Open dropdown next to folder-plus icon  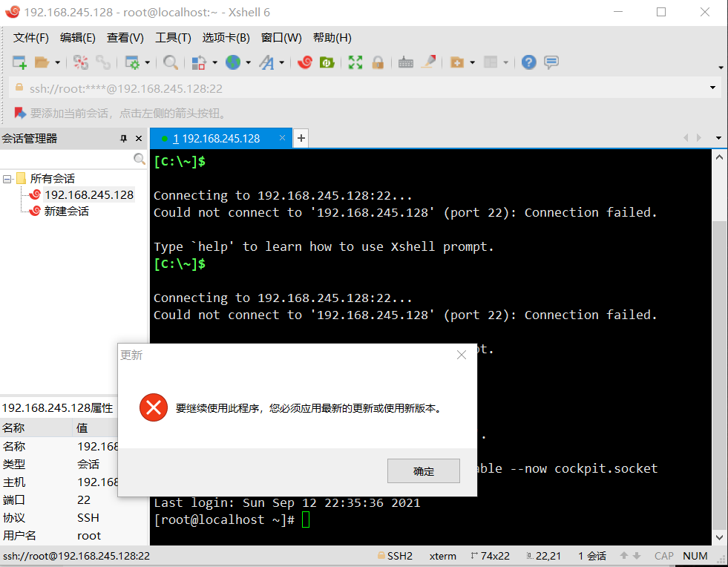click(472, 62)
